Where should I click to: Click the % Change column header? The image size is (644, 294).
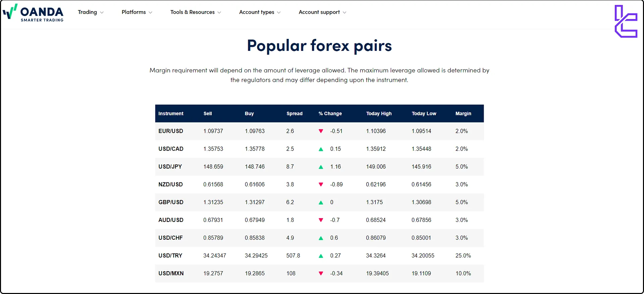[x=330, y=114]
